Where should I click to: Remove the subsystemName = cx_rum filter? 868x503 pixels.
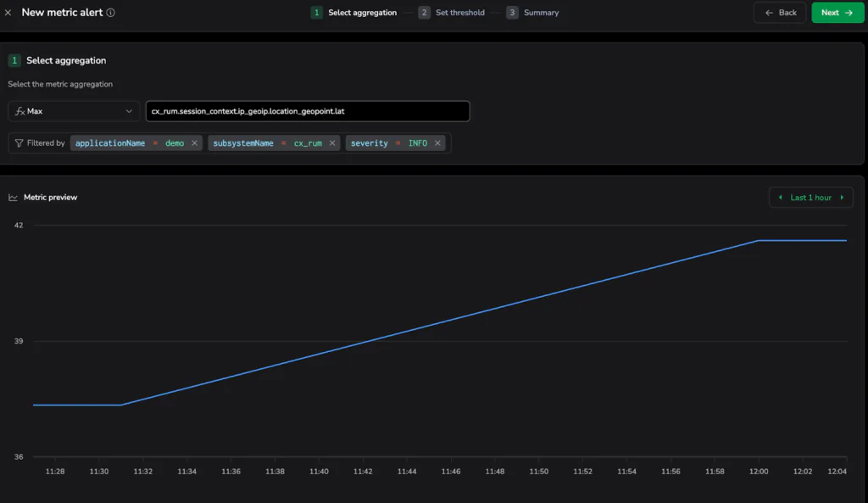tap(332, 143)
